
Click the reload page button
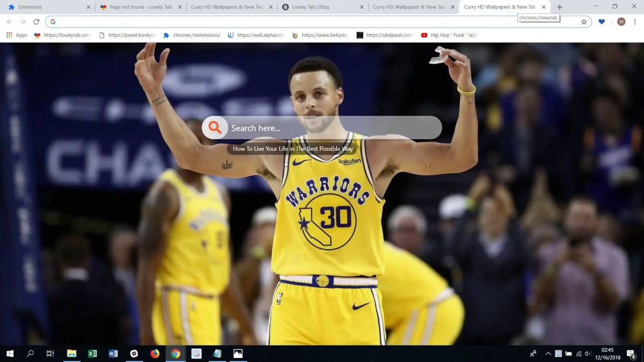[x=36, y=22]
